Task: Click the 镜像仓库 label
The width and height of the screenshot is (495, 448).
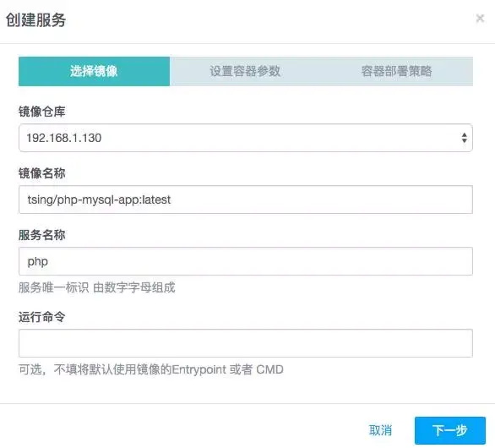Action: click(x=41, y=112)
